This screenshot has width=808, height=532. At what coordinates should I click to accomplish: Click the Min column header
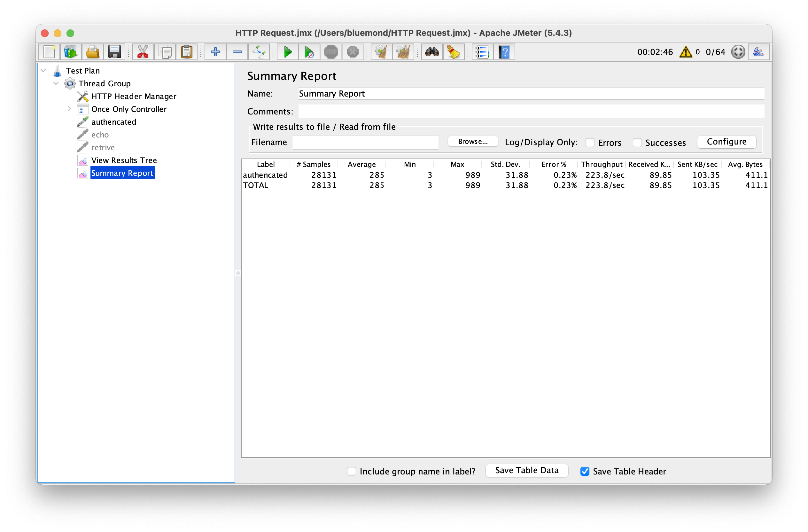410,165
